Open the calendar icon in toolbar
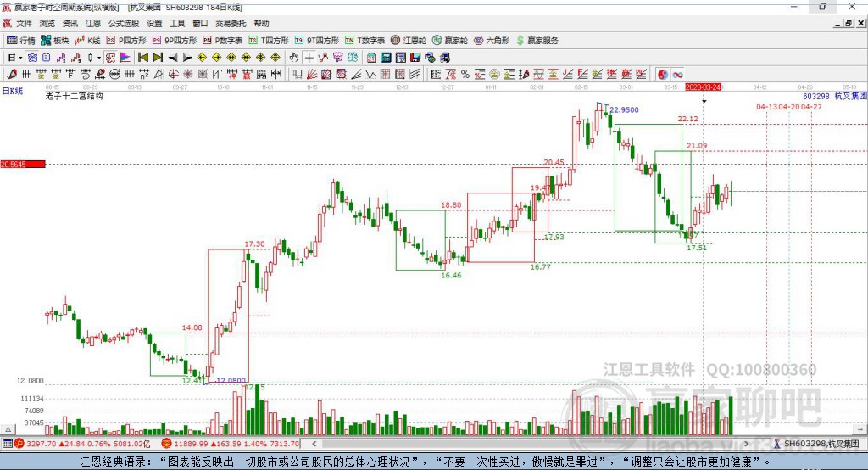The width and height of the screenshot is (868, 470). (371, 58)
